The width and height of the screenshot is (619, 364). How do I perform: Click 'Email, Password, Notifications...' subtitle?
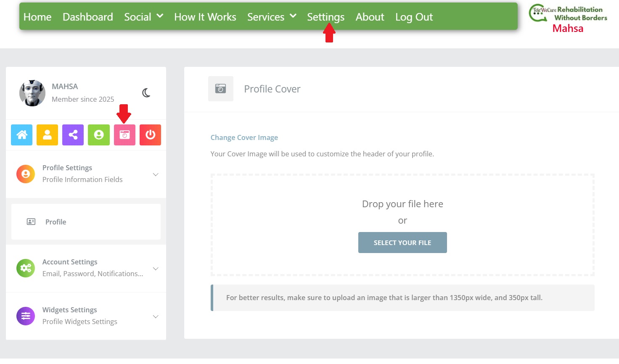pos(93,274)
